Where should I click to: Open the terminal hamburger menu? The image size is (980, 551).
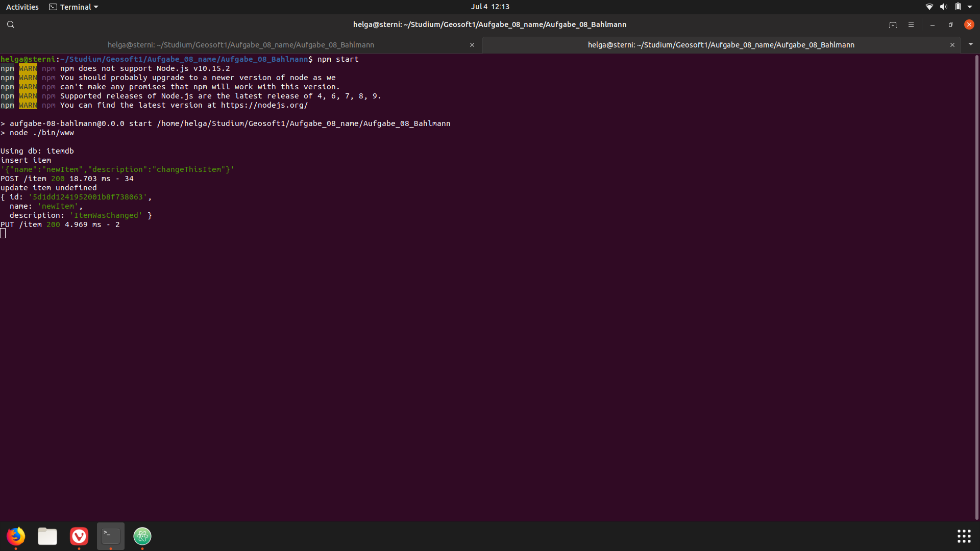pos(911,24)
